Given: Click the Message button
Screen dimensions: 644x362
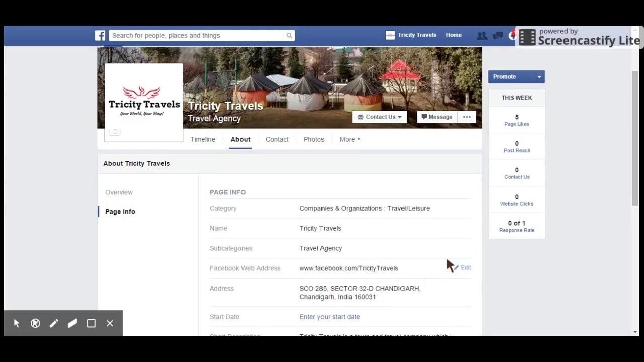Looking at the screenshot, I should 437,117.
